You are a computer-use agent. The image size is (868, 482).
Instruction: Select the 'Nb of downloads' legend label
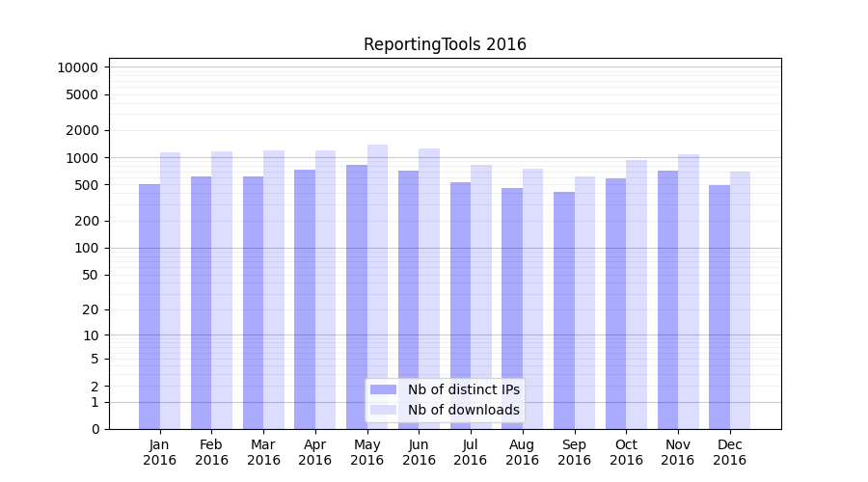pos(463,410)
